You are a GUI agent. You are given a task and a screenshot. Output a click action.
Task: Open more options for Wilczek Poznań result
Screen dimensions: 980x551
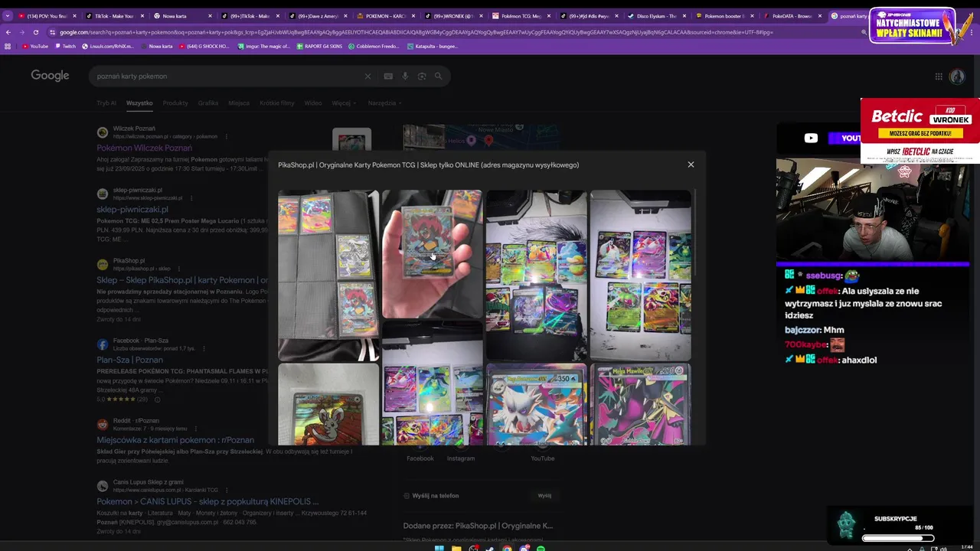pyautogui.click(x=226, y=136)
